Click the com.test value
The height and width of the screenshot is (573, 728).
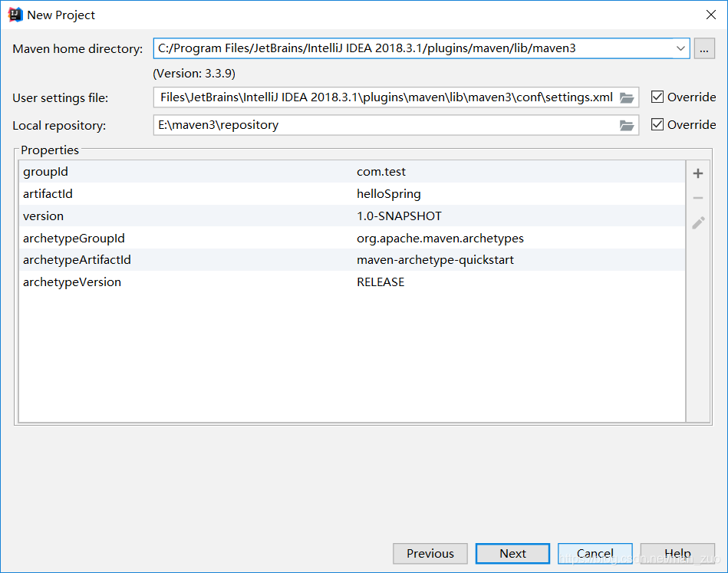tap(381, 172)
